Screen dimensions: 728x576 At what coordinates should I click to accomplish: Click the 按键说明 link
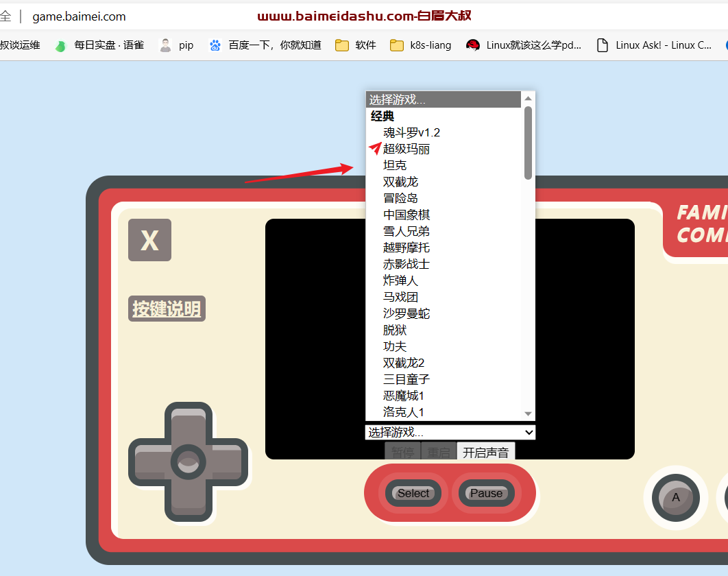(x=167, y=309)
